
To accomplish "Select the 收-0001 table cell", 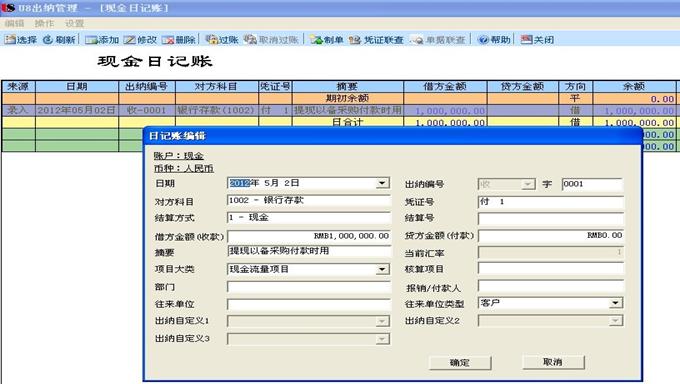I will click(147, 110).
